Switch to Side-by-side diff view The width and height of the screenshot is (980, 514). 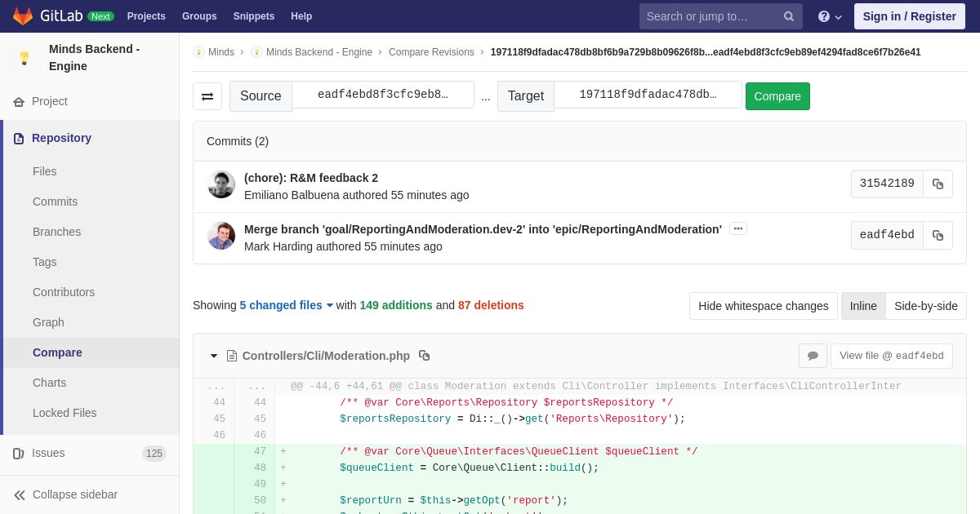[x=926, y=306]
